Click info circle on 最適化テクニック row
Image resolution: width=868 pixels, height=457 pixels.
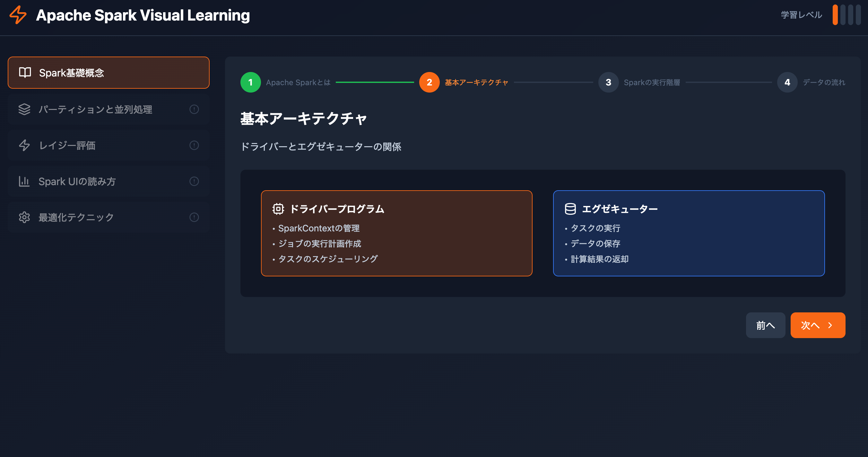(194, 217)
